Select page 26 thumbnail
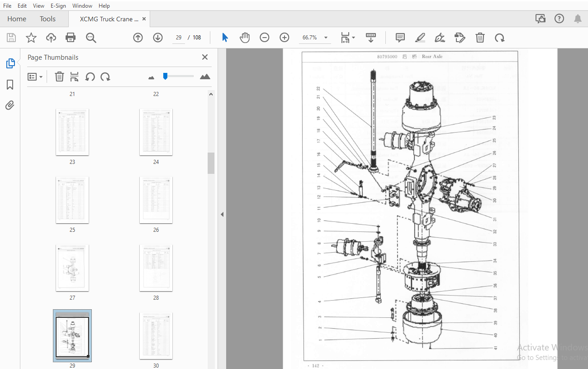The height and width of the screenshot is (369, 588). [x=156, y=200]
